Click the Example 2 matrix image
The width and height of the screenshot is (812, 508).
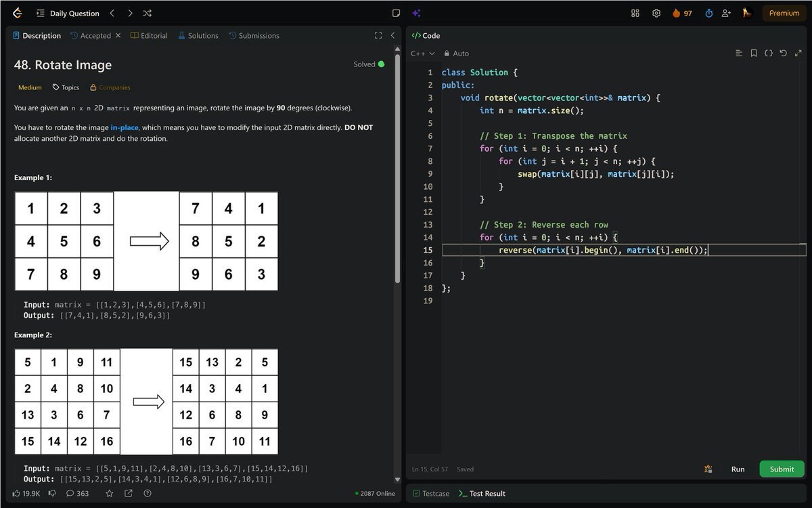[146, 402]
